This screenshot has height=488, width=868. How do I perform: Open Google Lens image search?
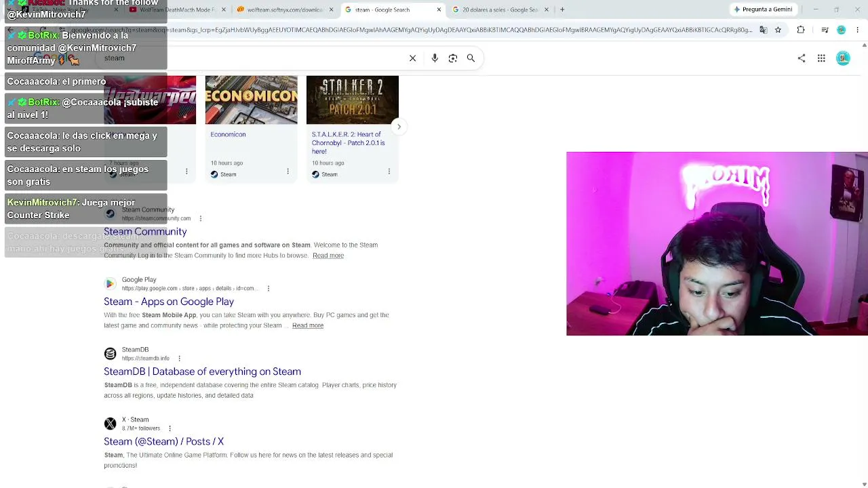click(453, 58)
